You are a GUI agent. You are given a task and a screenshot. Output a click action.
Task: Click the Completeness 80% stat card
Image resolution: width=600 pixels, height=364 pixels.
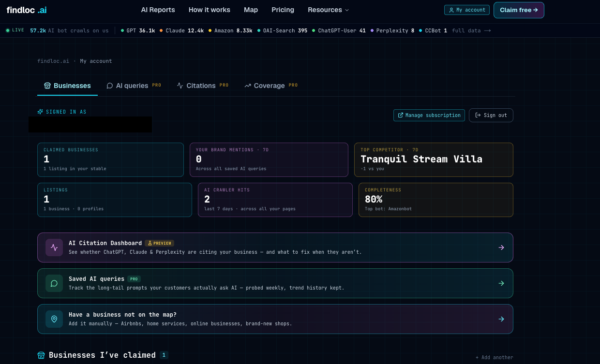pyautogui.click(x=436, y=200)
